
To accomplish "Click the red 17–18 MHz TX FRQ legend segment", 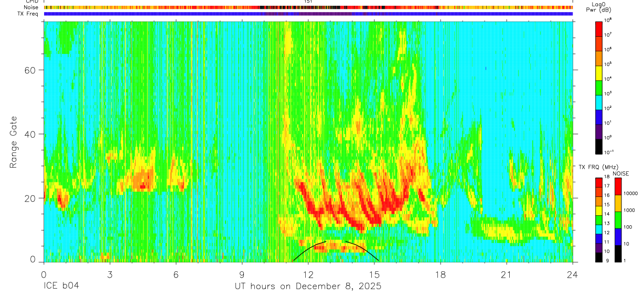I will 598,183.
